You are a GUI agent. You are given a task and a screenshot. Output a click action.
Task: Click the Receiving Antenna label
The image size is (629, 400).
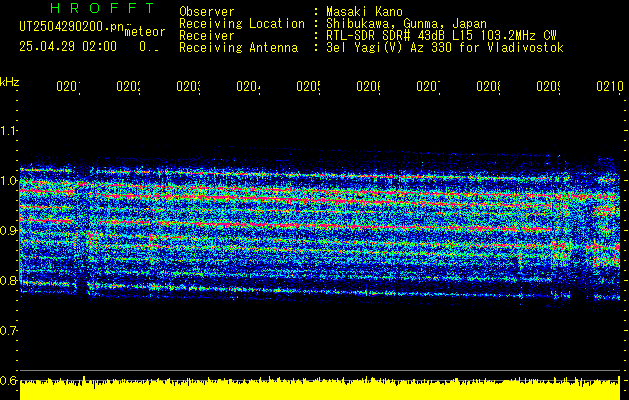pyautogui.click(x=238, y=48)
